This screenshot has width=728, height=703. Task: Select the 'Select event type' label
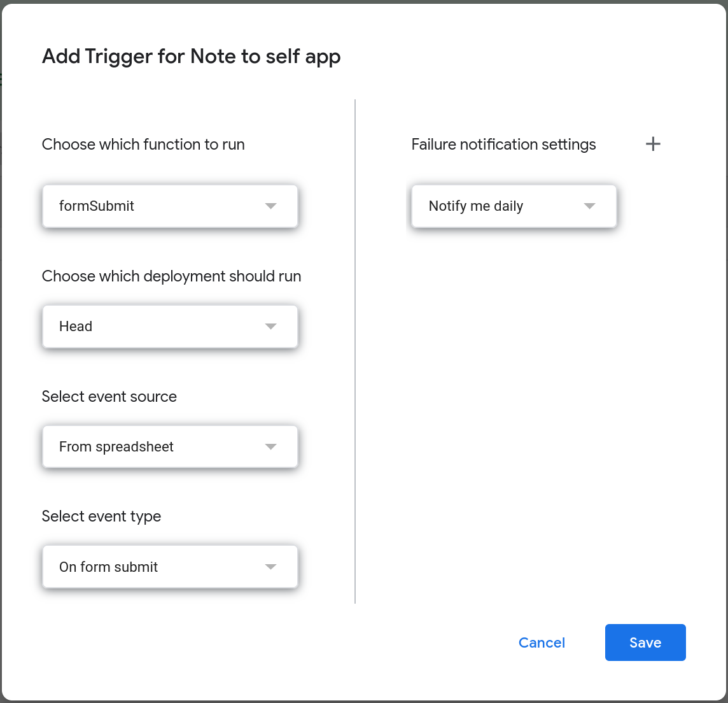pyautogui.click(x=101, y=516)
